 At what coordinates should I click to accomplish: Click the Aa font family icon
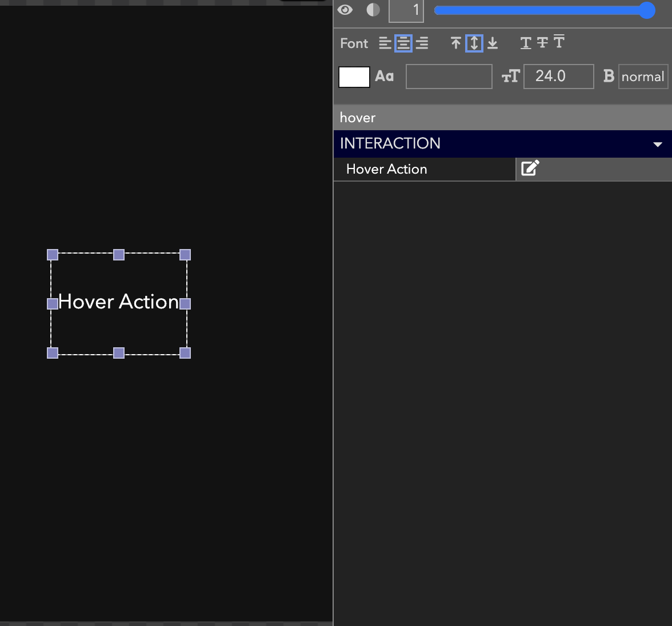click(385, 77)
